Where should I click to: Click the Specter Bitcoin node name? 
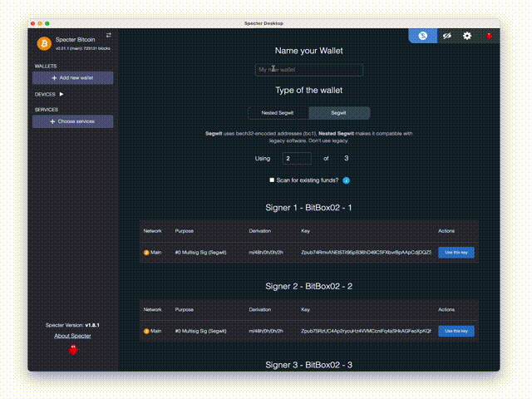point(76,40)
